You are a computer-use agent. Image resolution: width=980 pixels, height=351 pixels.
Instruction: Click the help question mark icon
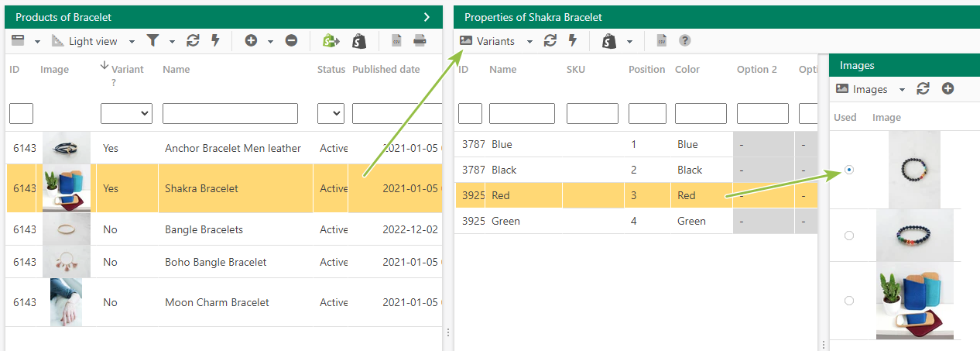click(x=684, y=41)
